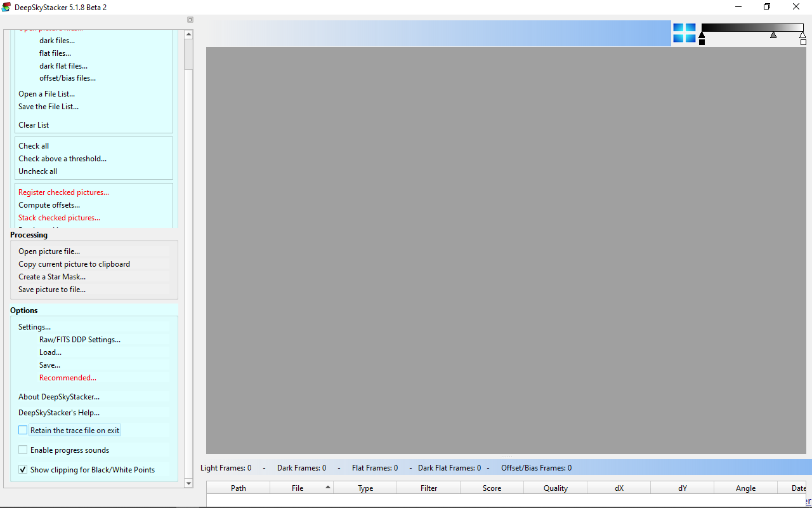This screenshot has height=508, width=812.
Task: Click Create a Star Mask...
Action: 52,277
